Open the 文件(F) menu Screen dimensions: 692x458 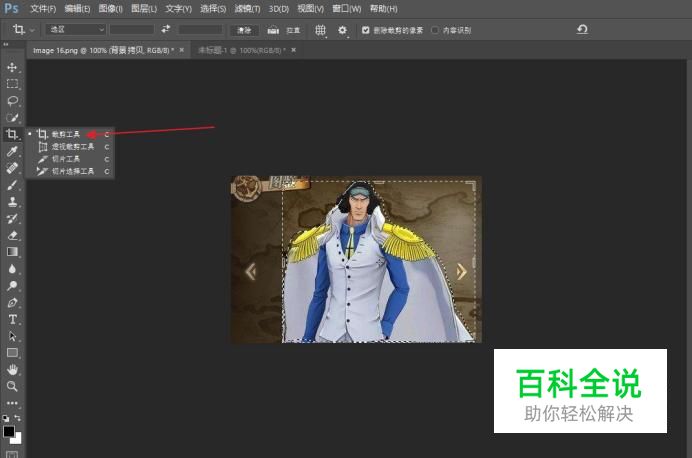43,8
